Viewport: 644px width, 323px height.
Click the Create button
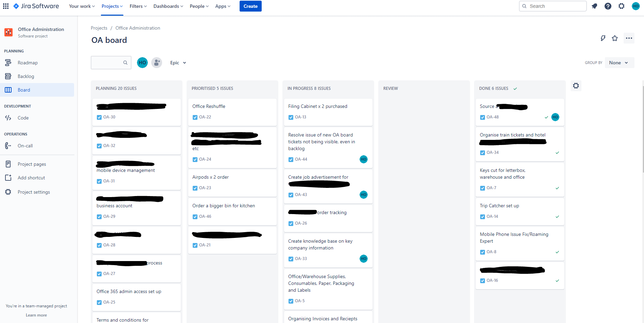pyautogui.click(x=250, y=6)
